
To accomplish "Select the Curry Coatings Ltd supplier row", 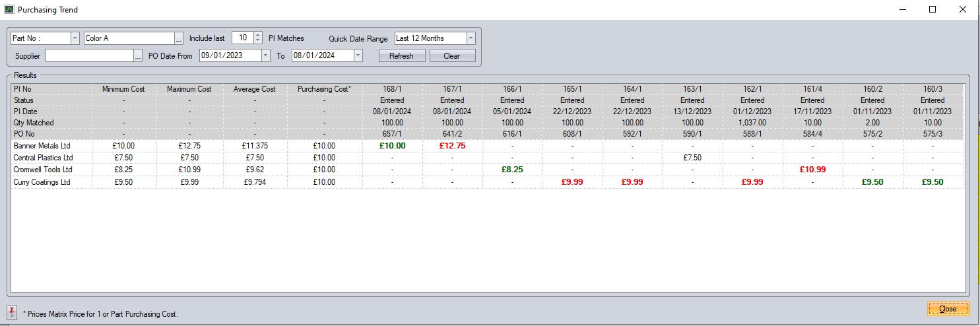I will (42, 182).
